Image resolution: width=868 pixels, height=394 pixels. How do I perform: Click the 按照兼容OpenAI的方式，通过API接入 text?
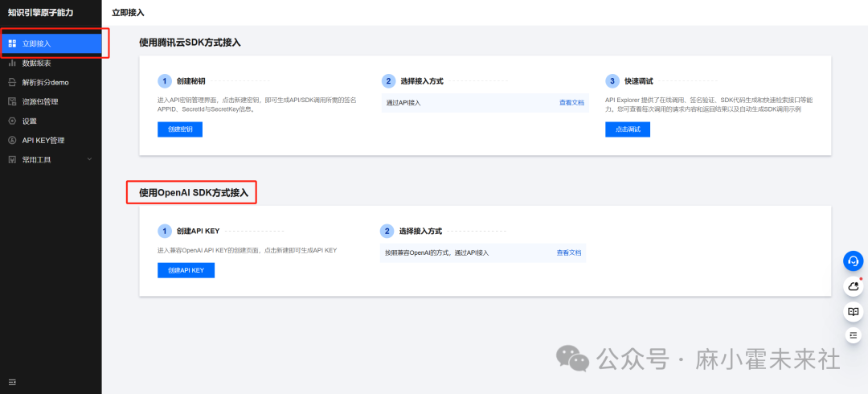(x=436, y=252)
